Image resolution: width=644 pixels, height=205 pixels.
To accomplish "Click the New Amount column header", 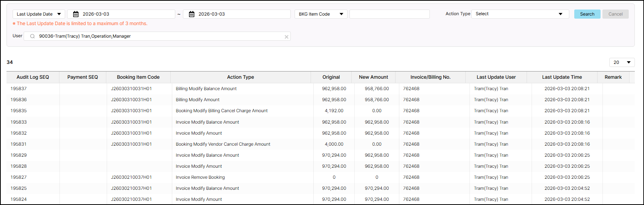I will [373, 77].
